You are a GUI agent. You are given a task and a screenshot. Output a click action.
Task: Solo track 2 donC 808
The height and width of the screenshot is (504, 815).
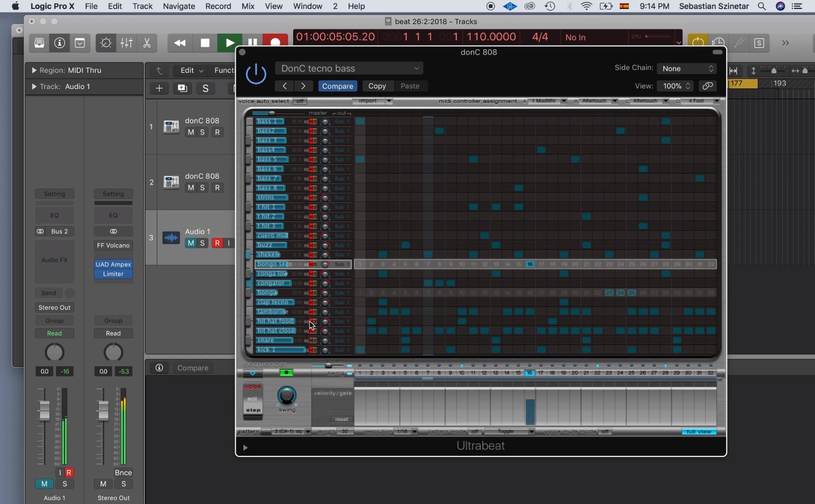[x=202, y=188]
